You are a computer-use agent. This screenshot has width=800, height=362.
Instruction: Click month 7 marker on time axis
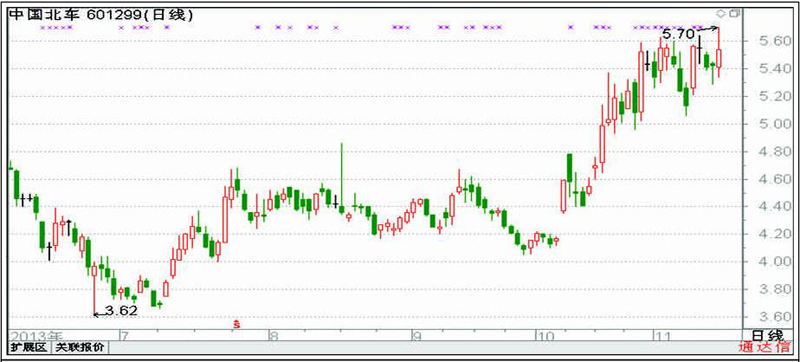click(x=122, y=337)
